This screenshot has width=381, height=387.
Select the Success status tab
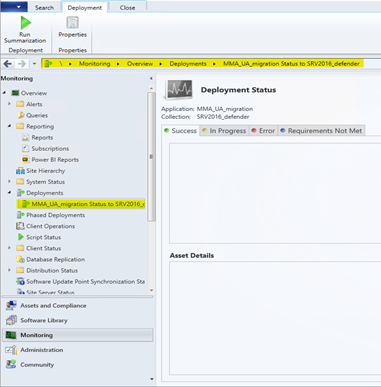(180, 131)
